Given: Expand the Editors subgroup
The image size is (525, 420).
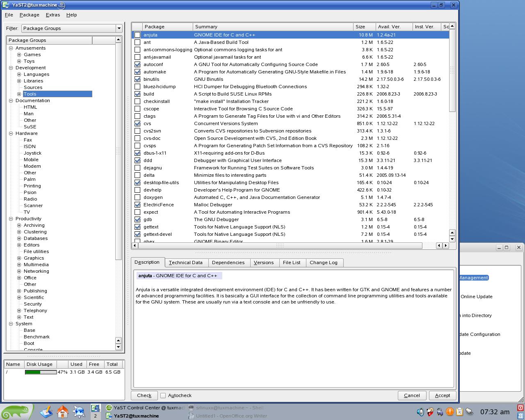Looking at the screenshot, I should coord(19,245).
